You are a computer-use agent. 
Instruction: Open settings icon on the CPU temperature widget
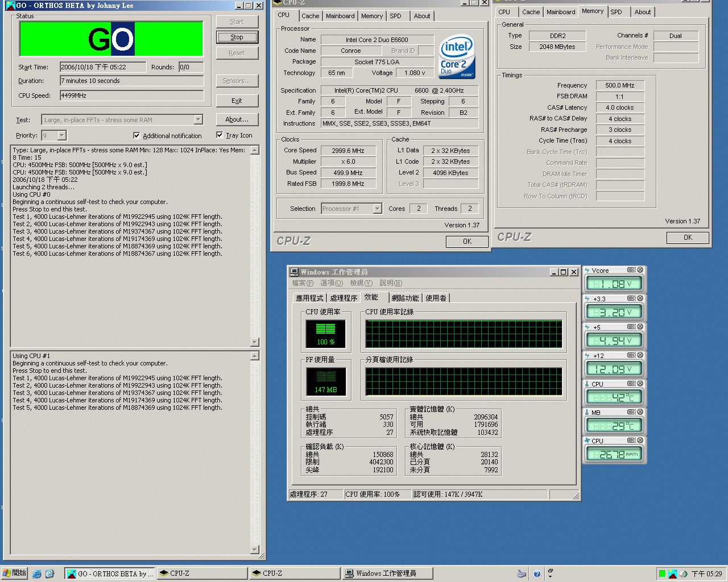point(631,384)
